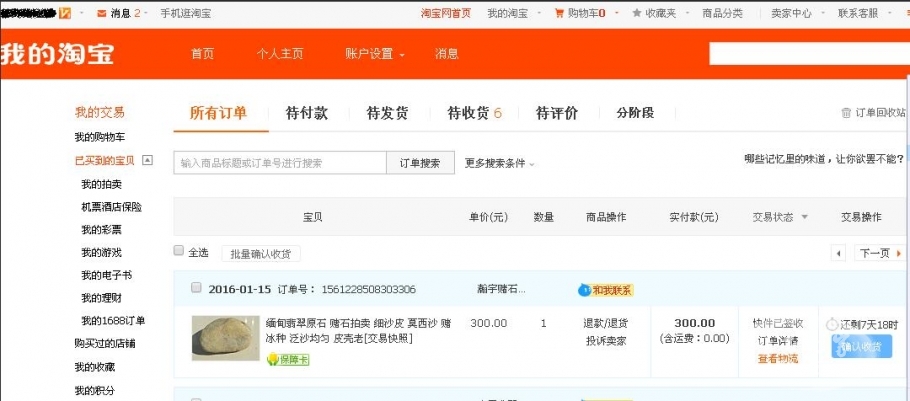This screenshot has width=910, height=401.
Task: Open 机票酒店保险 in sidebar
Action: [x=111, y=207]
